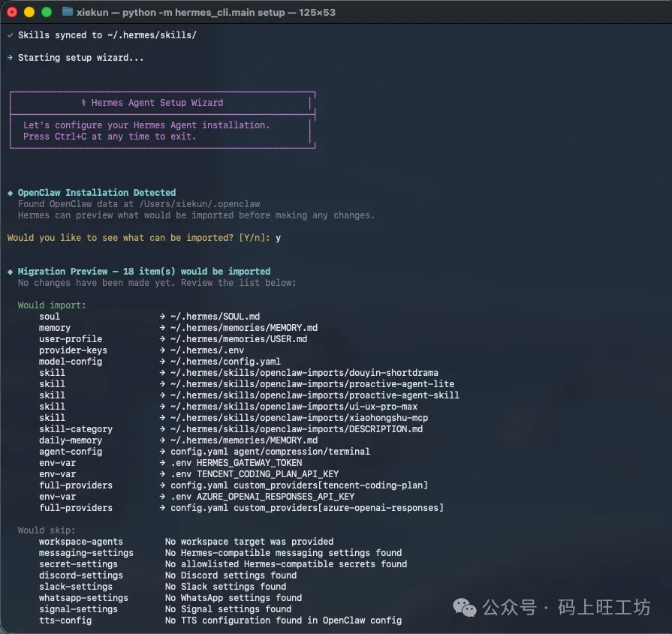Click the path '~/.hermes/config.yaml'
This screenshot has width=672, height=634.
pyautogui.click(x=225, y=362)
